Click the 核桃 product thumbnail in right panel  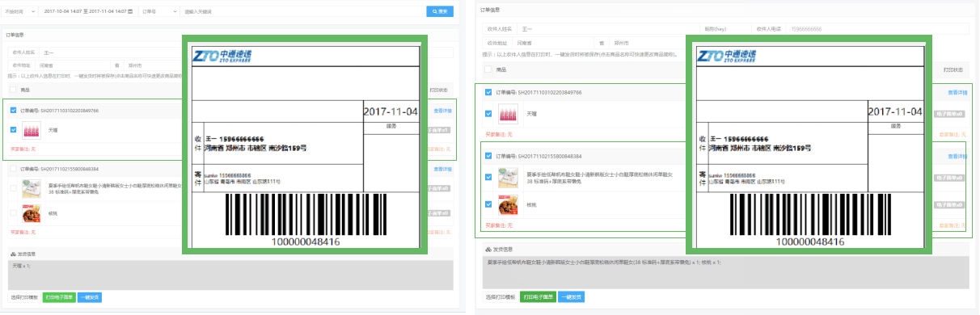click(x=508, y=205)
